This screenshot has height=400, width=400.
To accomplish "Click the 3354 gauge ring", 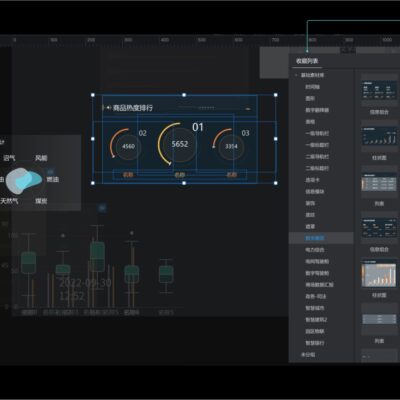I will click(231, 146).
